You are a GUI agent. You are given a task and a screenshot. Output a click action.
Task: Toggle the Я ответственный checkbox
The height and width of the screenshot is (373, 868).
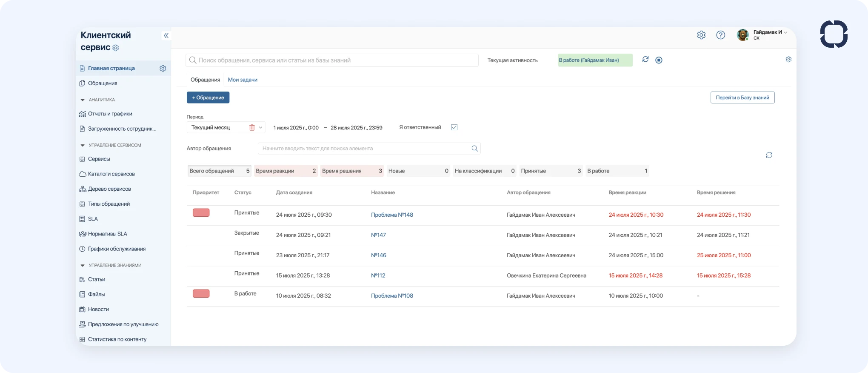click(454, 127)
